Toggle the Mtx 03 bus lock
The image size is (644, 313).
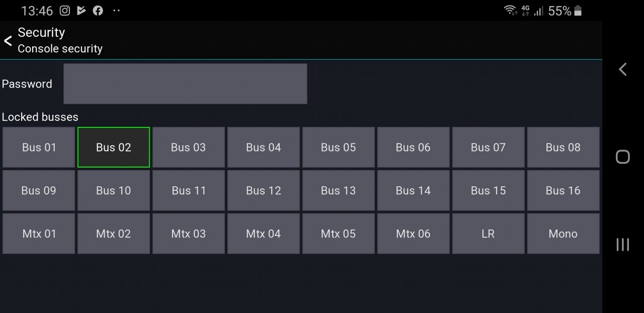(189, 233)
